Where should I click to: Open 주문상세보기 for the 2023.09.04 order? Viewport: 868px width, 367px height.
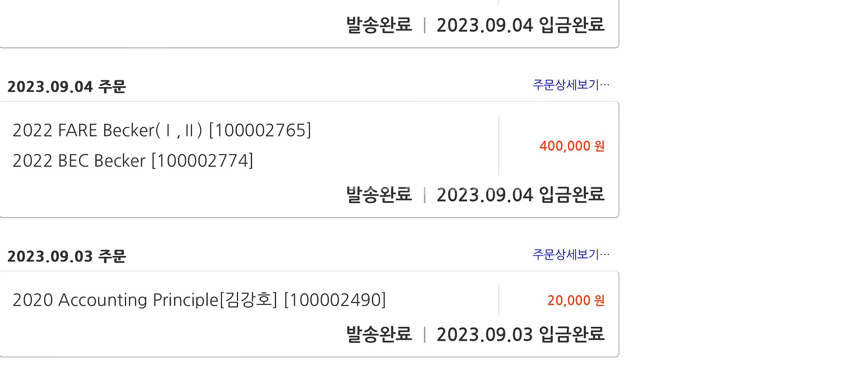pos(571,85)
